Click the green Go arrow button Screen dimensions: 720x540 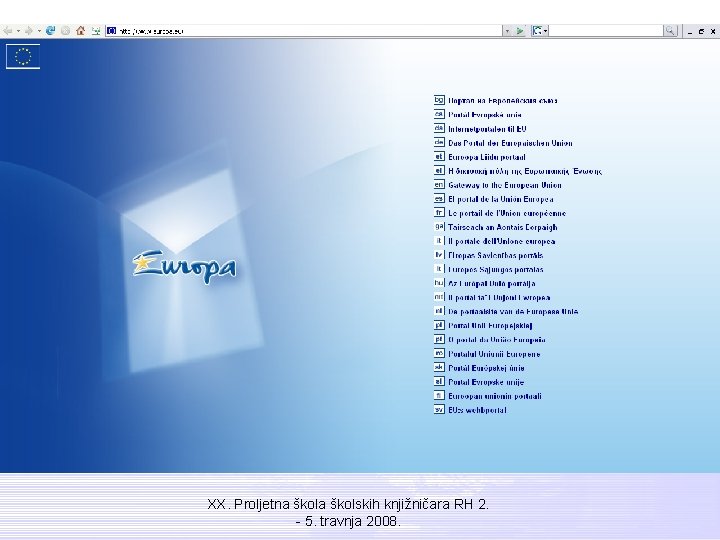tap(520, 31)
